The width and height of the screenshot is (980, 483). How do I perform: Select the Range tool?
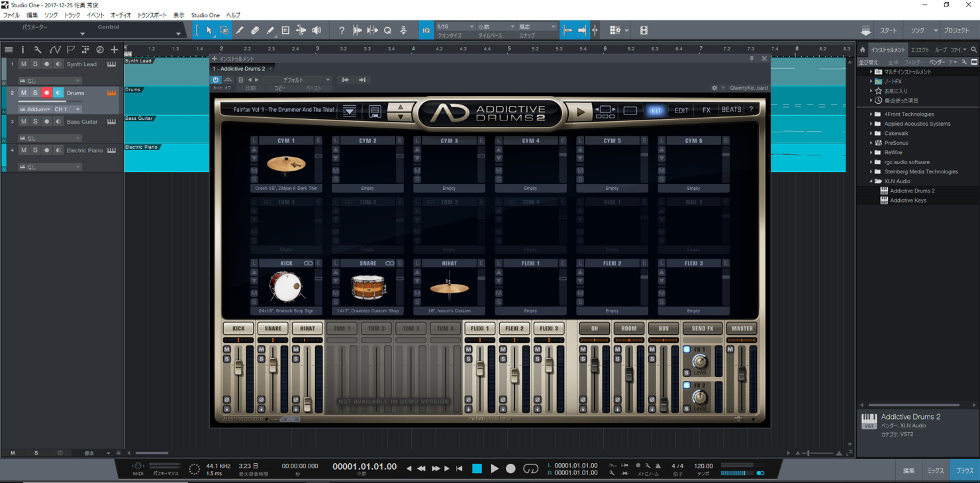click(224, 30)
